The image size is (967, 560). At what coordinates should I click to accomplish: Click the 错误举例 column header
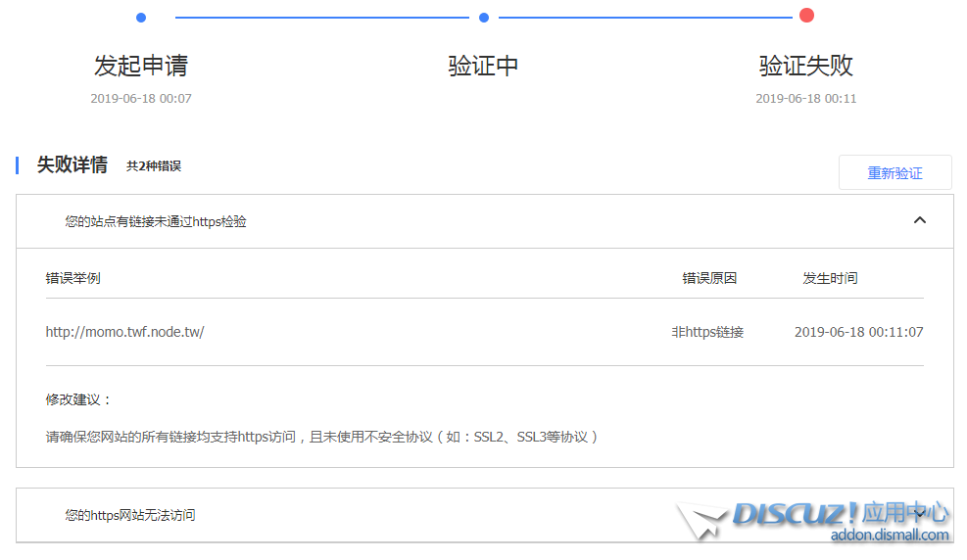click(73, 278)
